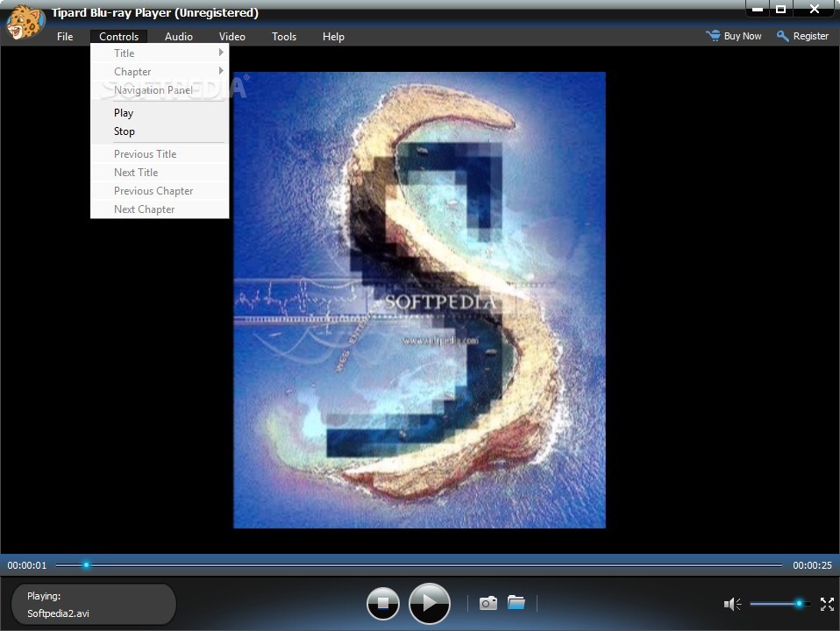Screen dimensions: 840x631
Task: Open the Help menu
Action: pyautogui.click(x=333, y=37)
